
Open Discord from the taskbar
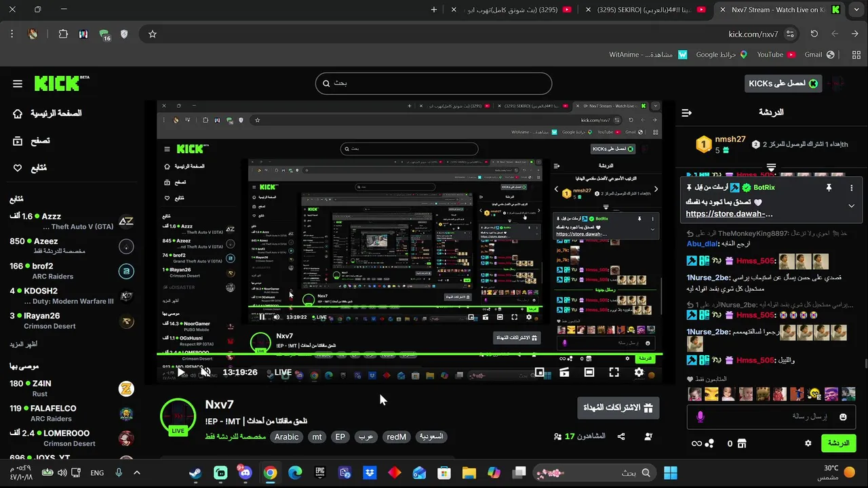point(245,472)
